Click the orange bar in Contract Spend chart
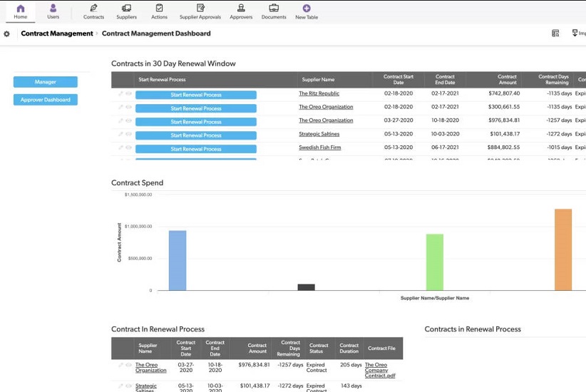586x392 pixels. point(563,249)
